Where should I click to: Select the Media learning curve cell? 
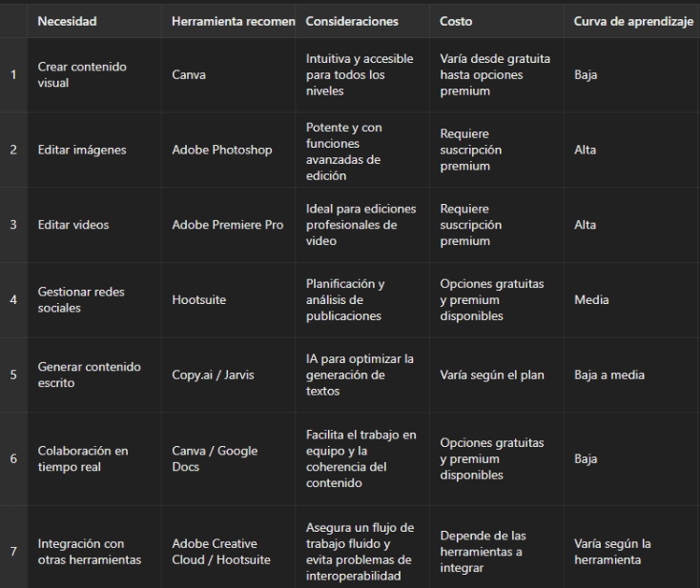pos(591,299)
